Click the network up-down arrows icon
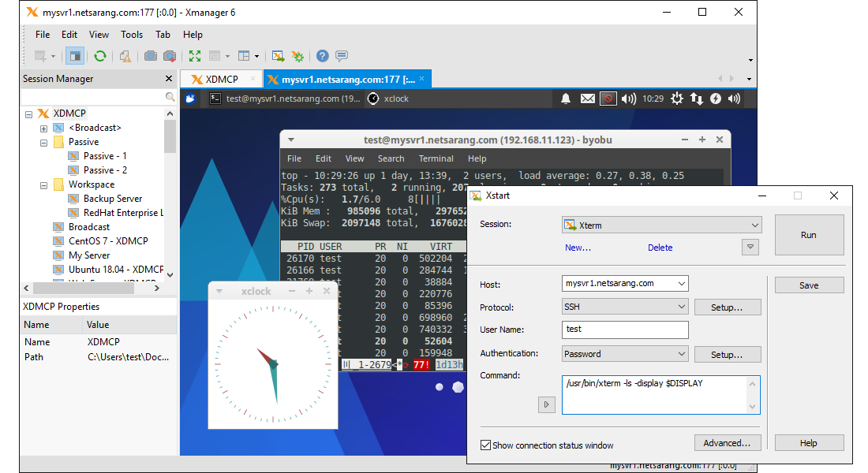868x473 pixels. pyautogui.click(x=697, y=99)
